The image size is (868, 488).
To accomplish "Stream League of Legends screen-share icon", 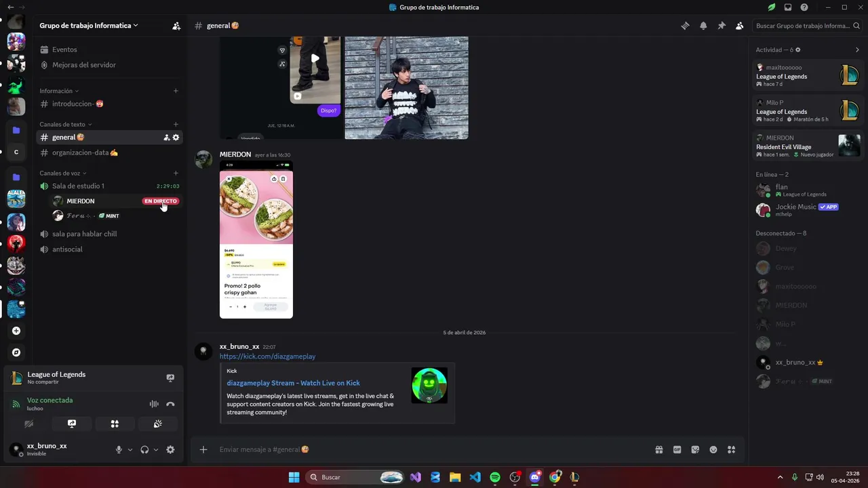I will pos(170,378).
